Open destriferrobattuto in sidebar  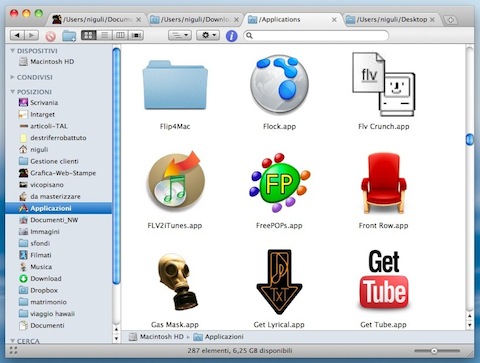tap(58, 138)
